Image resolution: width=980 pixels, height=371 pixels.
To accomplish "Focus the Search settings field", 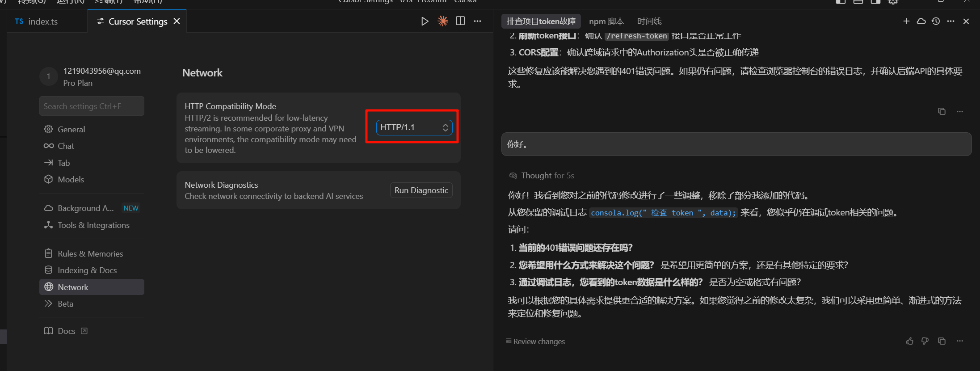I will 92,106.
